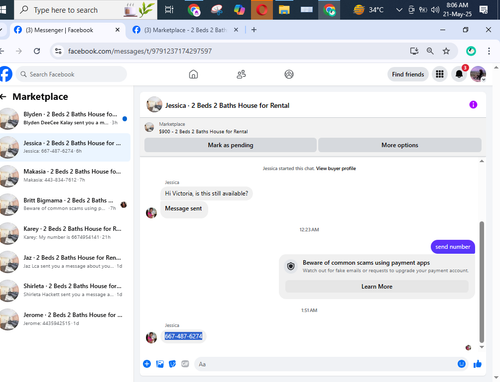Open the Groups icon in top navigation
Image resolution: width=500 pixels, height=382 pixels.
click(289, 74)
